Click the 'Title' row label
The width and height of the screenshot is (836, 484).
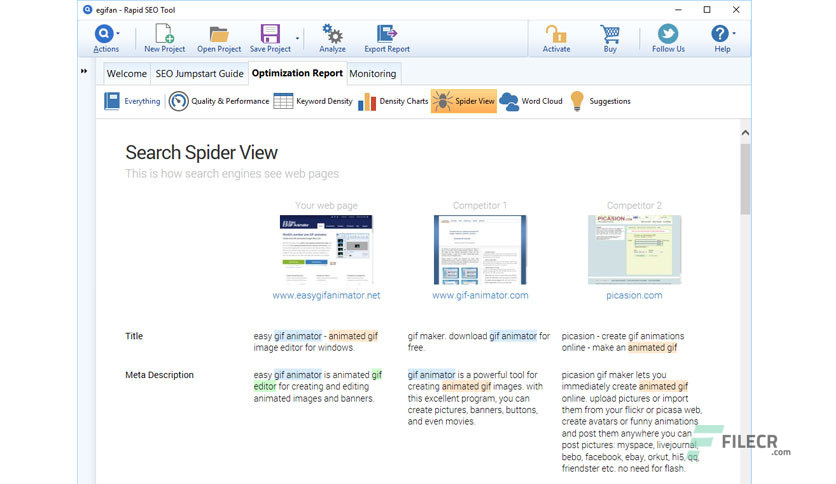click(x=134, y=336)
